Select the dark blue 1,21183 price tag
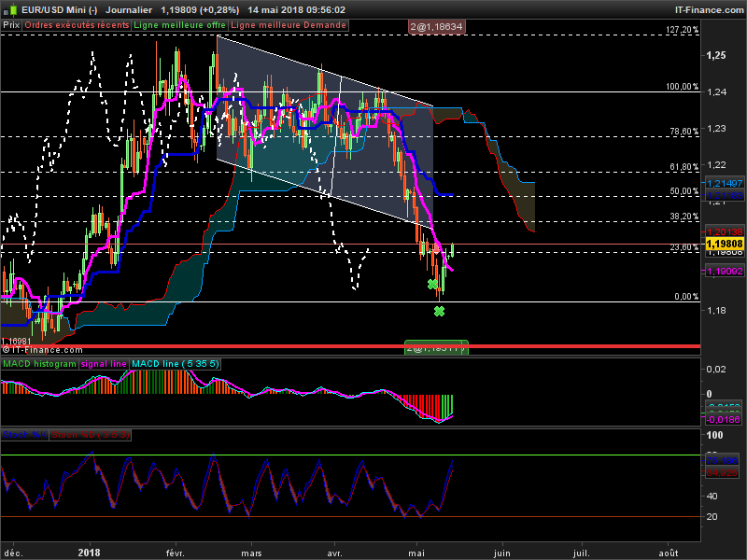Viewport: 747px width, 560px height. (x=725, y=196)
